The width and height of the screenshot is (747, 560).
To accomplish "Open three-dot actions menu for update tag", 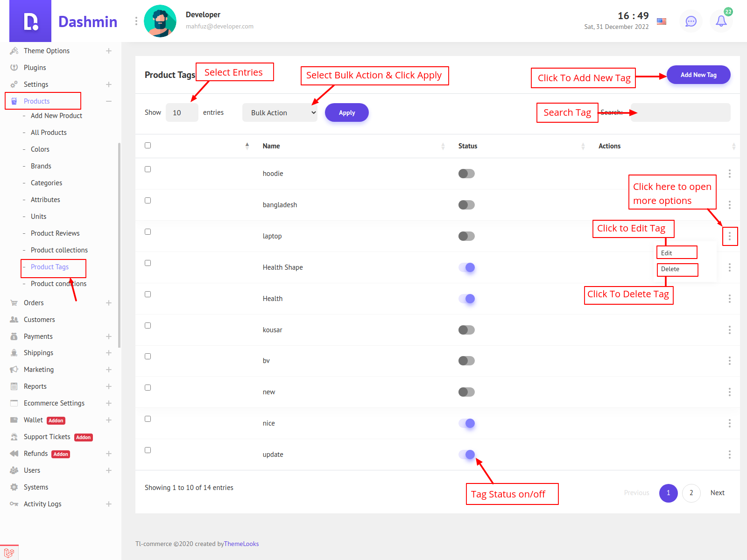I will click(x=729, y=455).
